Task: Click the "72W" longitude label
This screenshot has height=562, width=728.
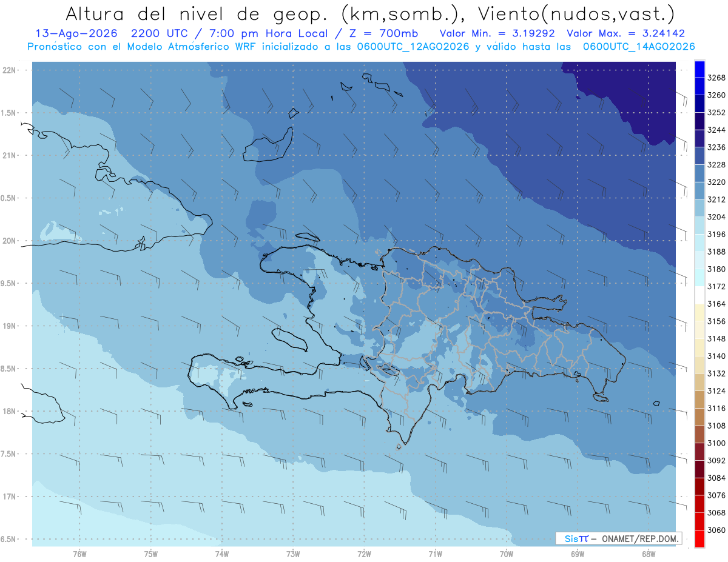Action: (x=364, y=554)
